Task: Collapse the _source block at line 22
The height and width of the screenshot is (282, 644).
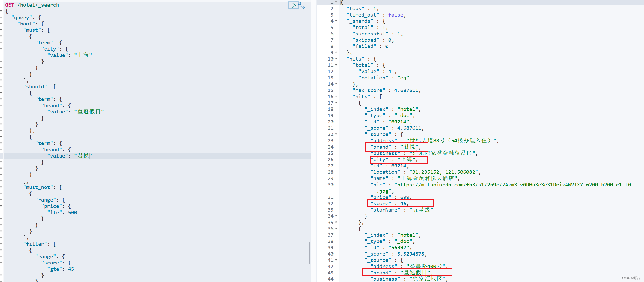Action: pos(336,134)
